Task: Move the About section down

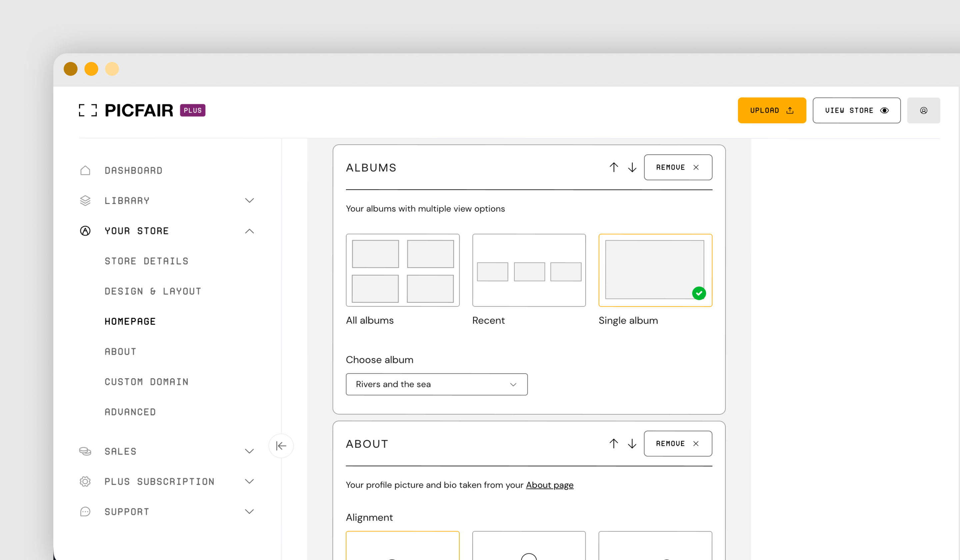Action: tap(632, 443)
